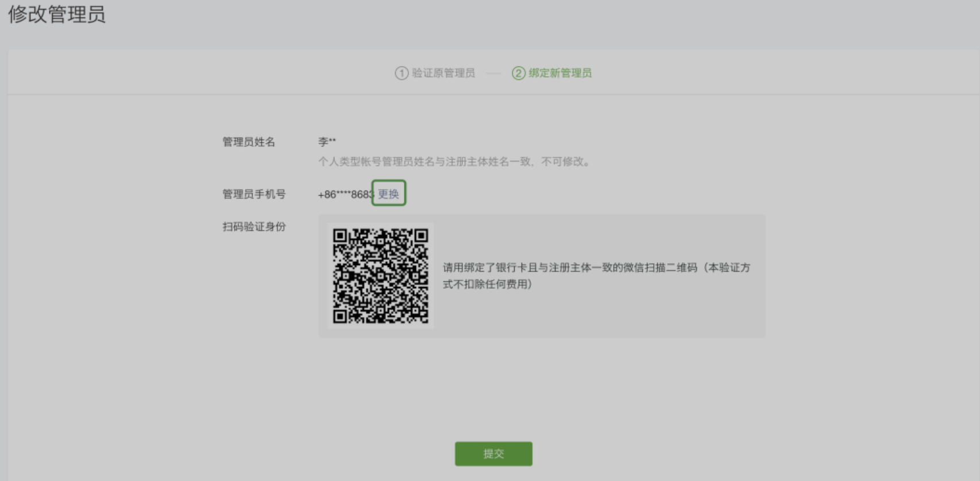The image size is (980, 481).
Task: Click the masked phone number +86****8683
Action: click(346, 195)
